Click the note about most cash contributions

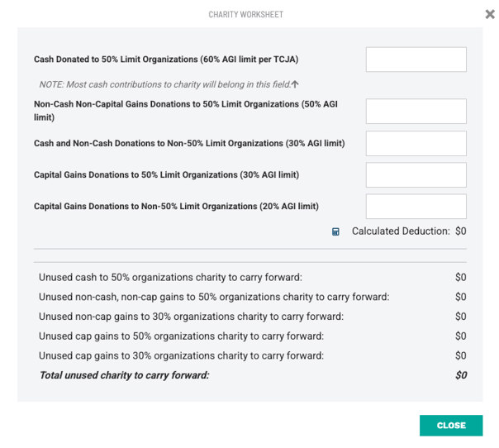pos(164,84)
